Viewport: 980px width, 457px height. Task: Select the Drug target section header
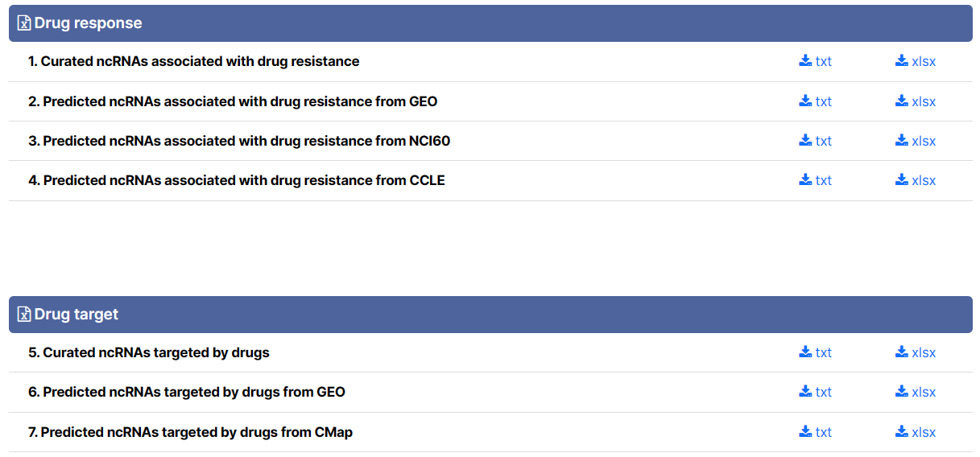(x=490, y=315)
